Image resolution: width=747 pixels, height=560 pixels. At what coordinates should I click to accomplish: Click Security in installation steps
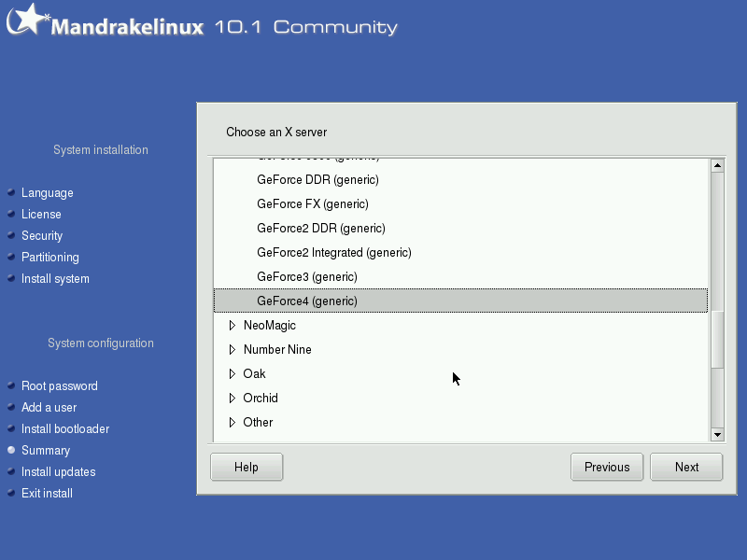(42, 236)
